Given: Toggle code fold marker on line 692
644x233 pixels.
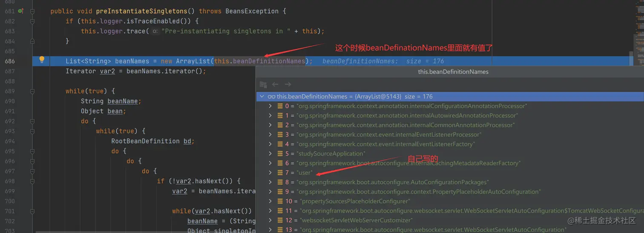Looking at the screenshot, I should click(x=32, y=121).
